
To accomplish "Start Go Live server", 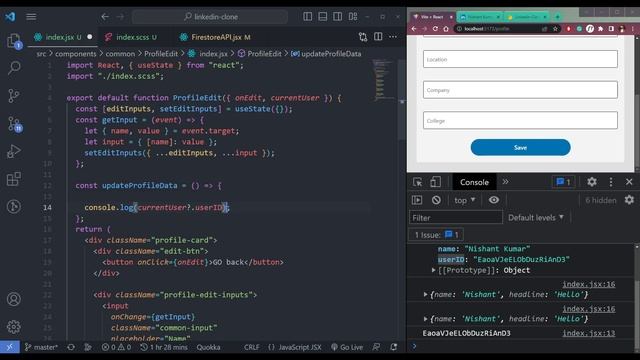I will click(347, 347).
